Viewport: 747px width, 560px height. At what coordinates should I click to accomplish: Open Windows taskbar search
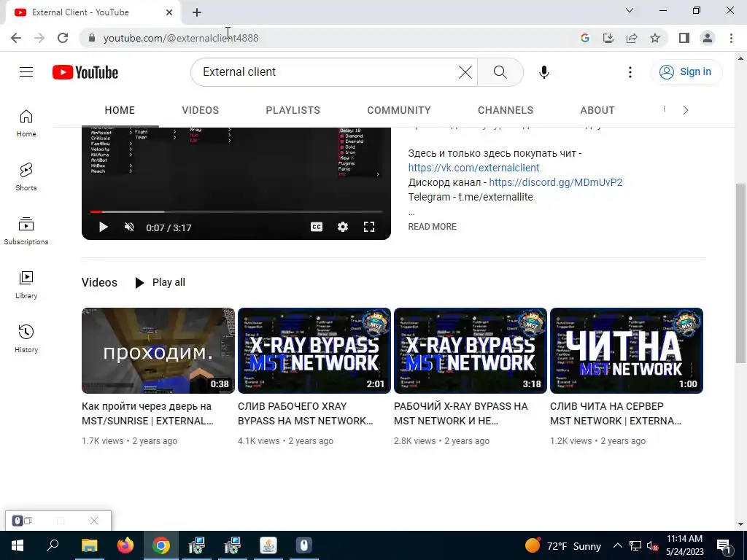click(x=53, y=545)
